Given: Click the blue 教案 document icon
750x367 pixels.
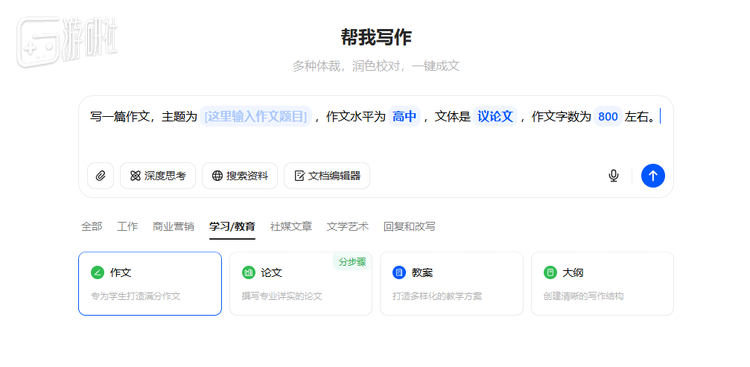Looking at the screenshot, I should (399, 273).
